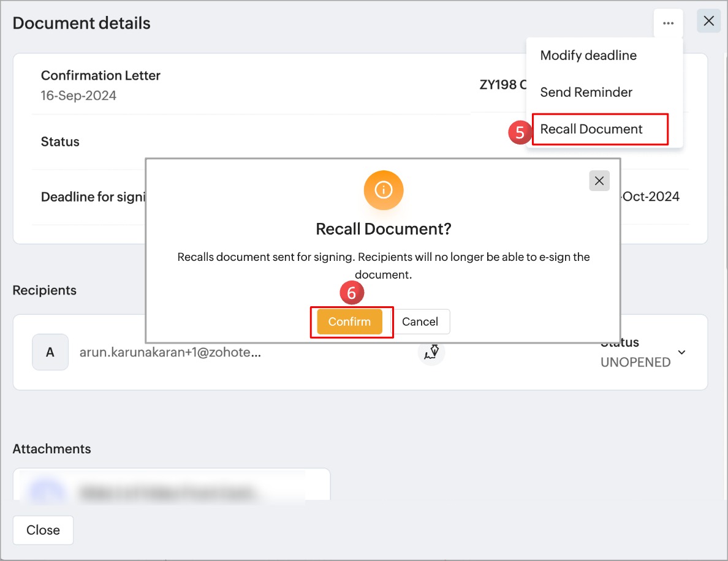Click the Recall Document? dialog heading
The width and height of the screenshot is (728, 561).
tap(383, 229)
